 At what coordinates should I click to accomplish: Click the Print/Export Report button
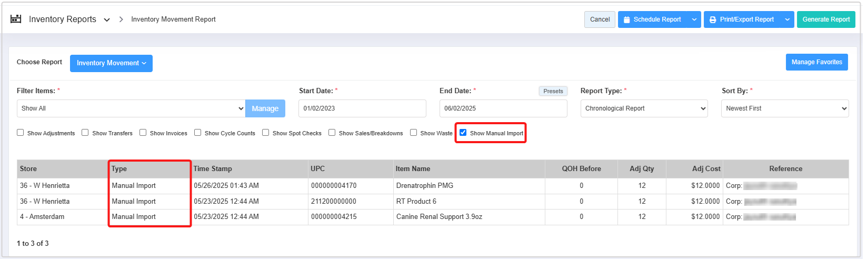[742, 19]
